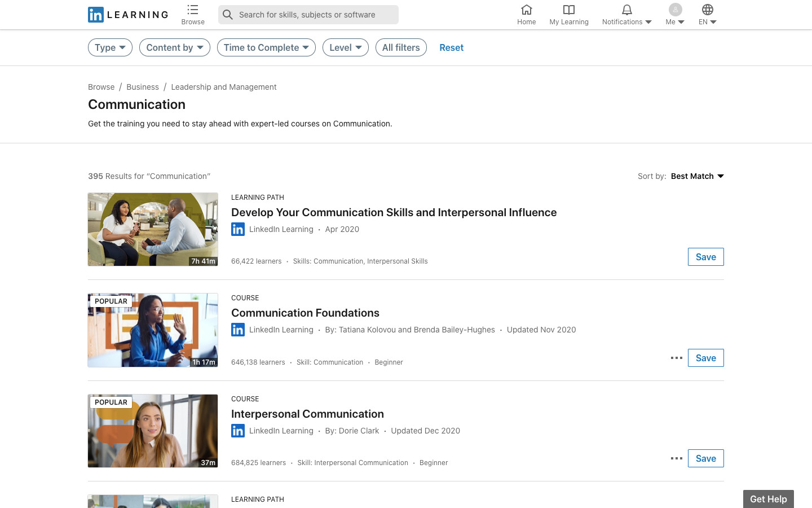The width and height of the screenshot is (812, 508).
Task: Click in the search skills field
Action: pos(316,15)
